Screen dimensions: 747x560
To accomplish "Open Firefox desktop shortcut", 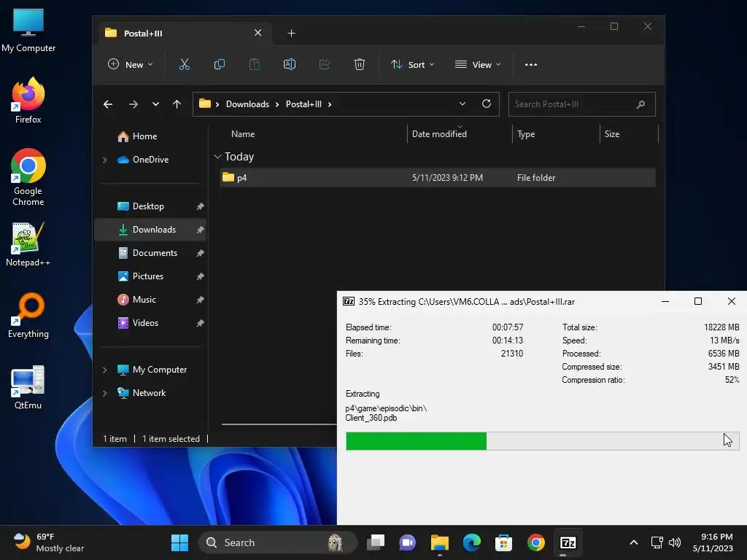I will 28,101.
